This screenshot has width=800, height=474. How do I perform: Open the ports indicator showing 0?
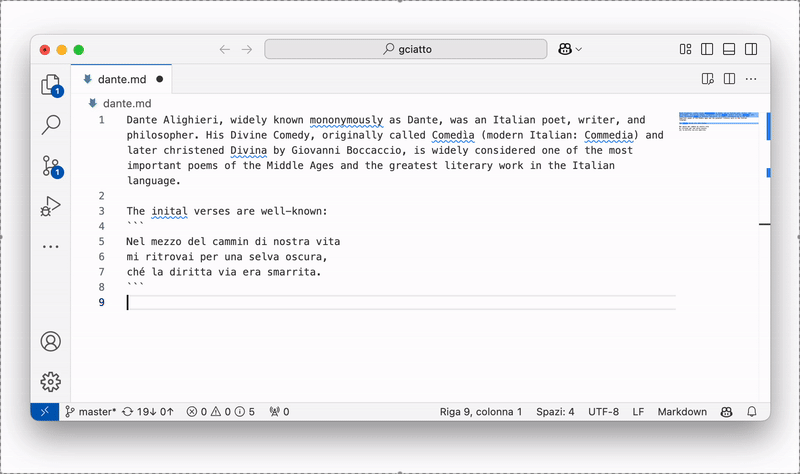click(279, 412)
